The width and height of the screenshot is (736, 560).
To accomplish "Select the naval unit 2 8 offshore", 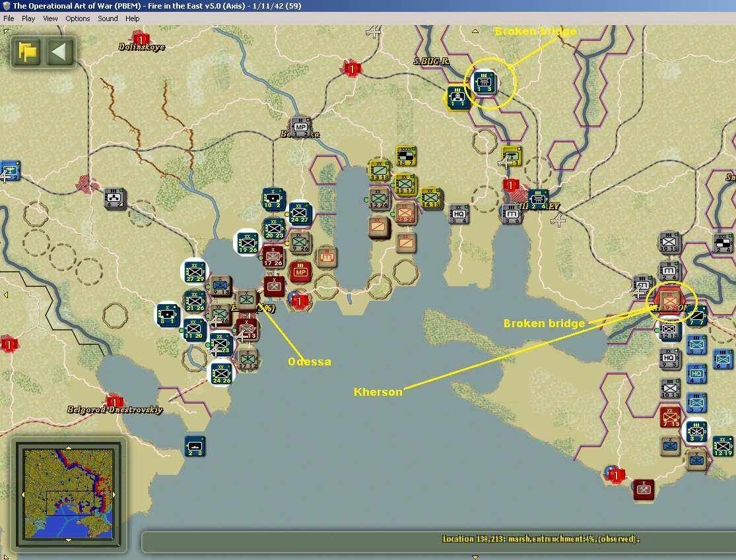I will [195, 447].
